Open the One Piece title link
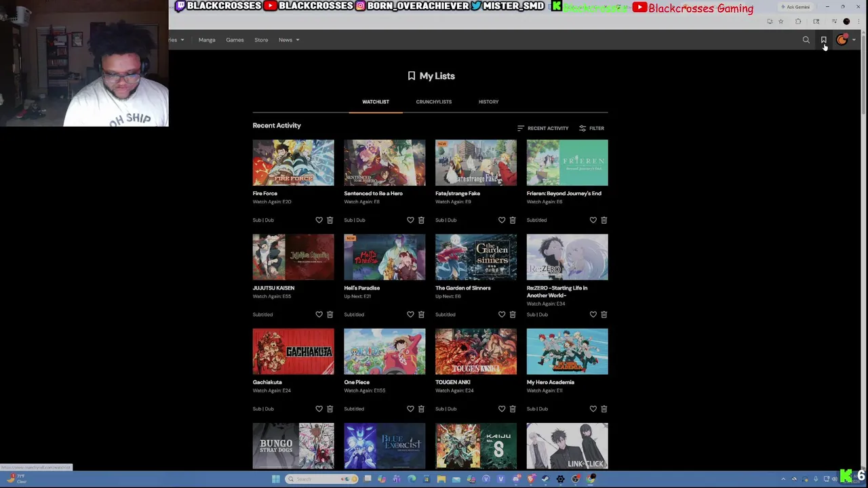 tap(357, 382)
